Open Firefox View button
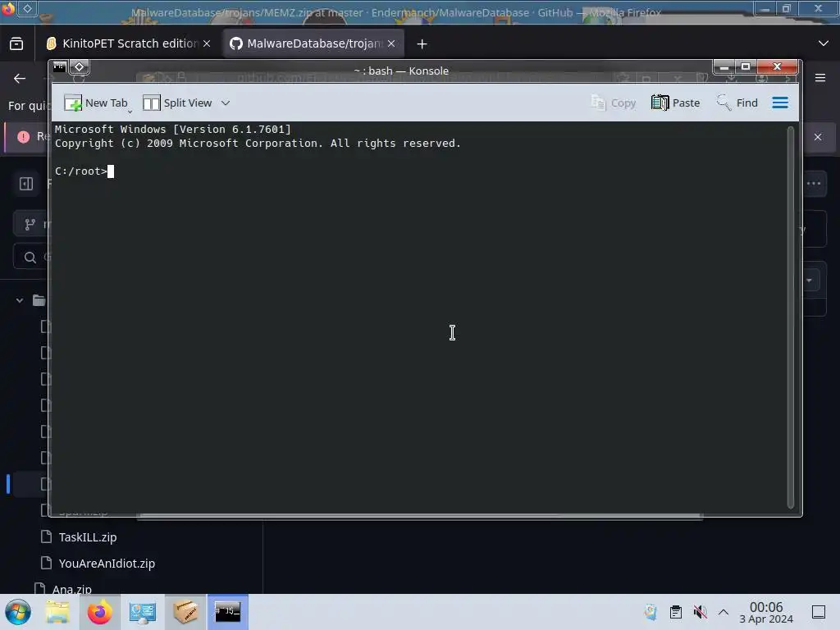This screenshot has height=630, width=840. tap(16, 43)
